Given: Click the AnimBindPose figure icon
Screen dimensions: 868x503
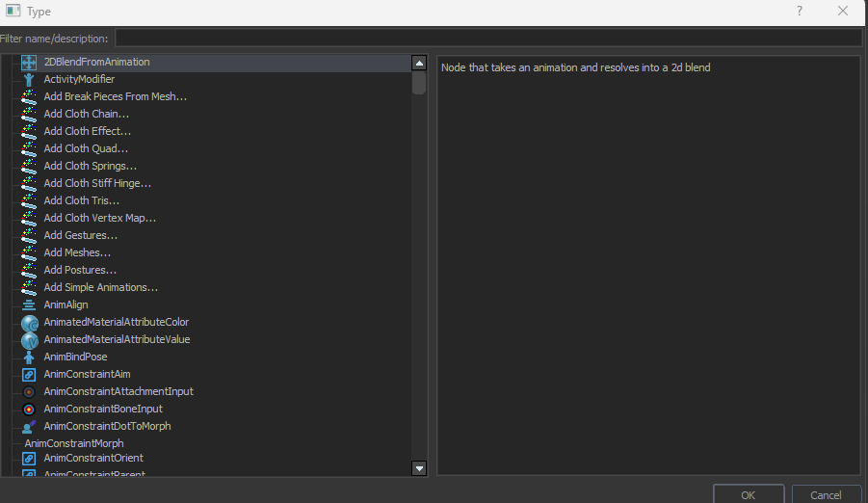Looking at the screenshot, I should tap(29, 357).
